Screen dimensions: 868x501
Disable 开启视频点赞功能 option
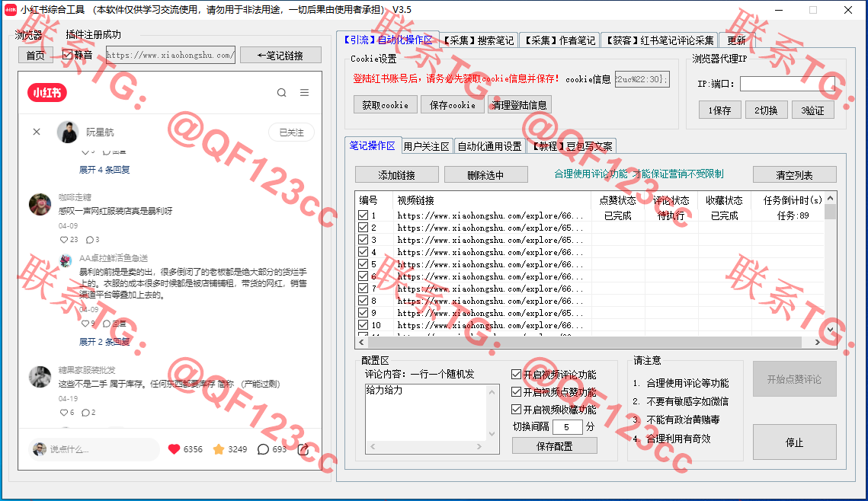click(516, 392)
